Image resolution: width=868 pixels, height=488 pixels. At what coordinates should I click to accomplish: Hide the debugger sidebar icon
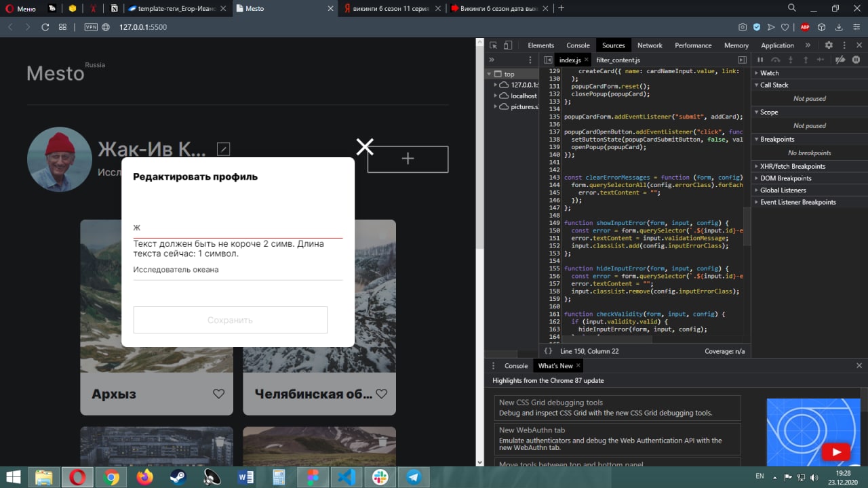pyautogui.click(x=742, y=60)
